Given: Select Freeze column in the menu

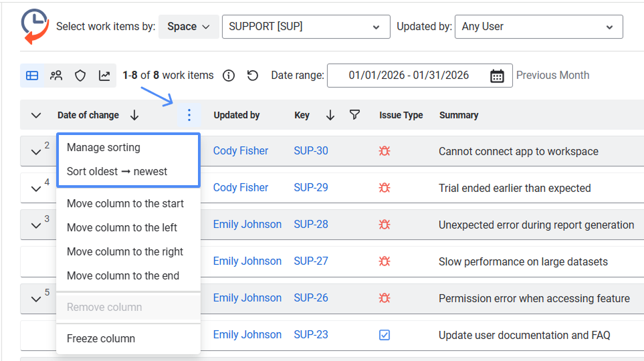Looking at the screenshot, I should click(x=101, y=338).
